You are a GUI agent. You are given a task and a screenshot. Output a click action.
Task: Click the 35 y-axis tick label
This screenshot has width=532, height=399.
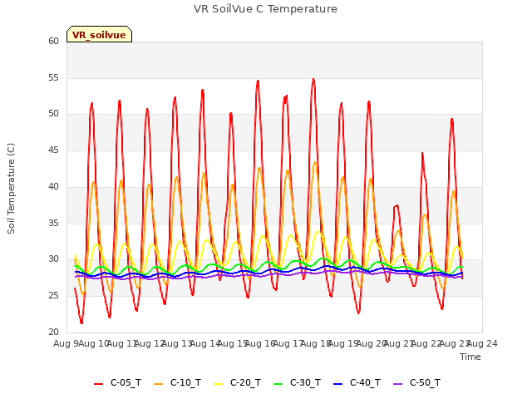click(x=53, y=223)
